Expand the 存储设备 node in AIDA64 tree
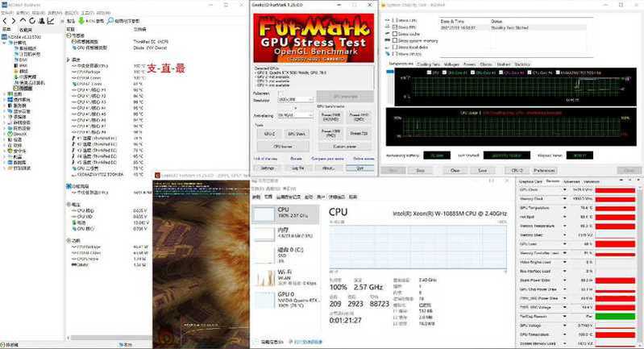The width and height of the screenshot is (644, 349). pos(4,123)
